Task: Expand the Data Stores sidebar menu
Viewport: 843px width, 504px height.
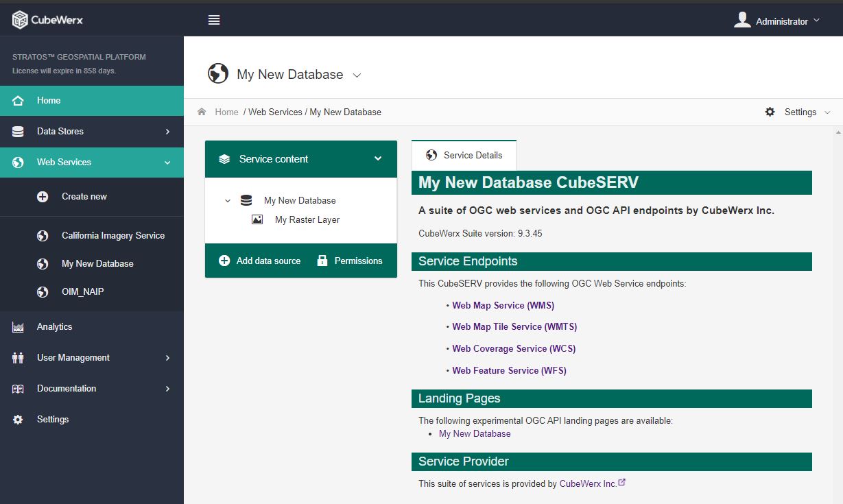Action: tap(92, 131)
